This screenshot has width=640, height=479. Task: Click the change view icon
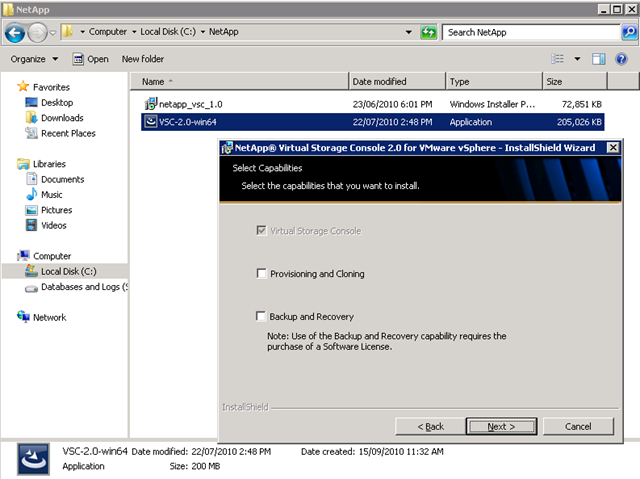coord(558,59)
